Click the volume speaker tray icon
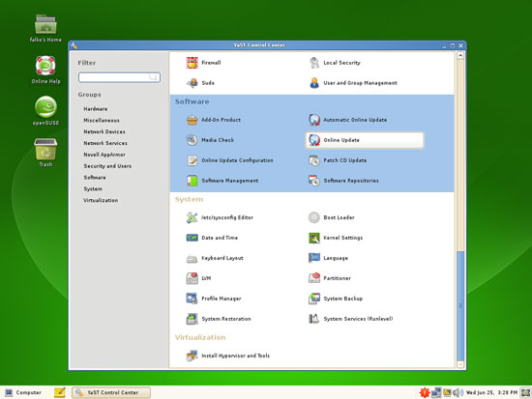 click(458, 392)
